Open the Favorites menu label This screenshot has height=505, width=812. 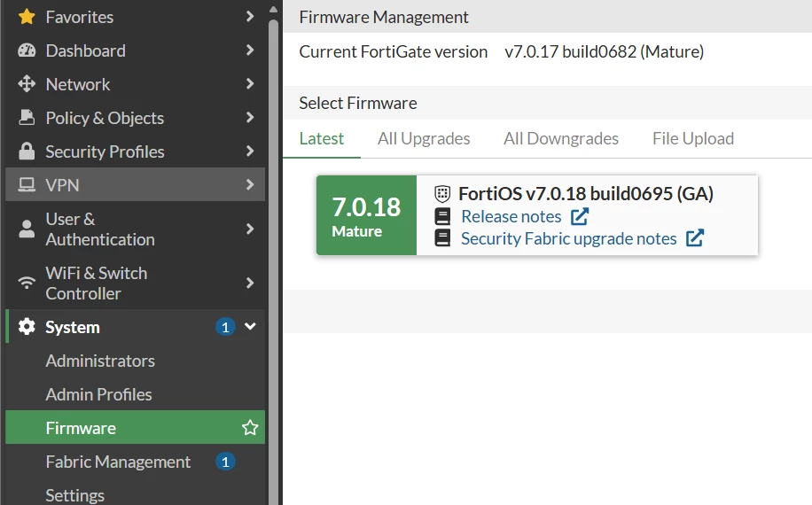coord(79,17)
